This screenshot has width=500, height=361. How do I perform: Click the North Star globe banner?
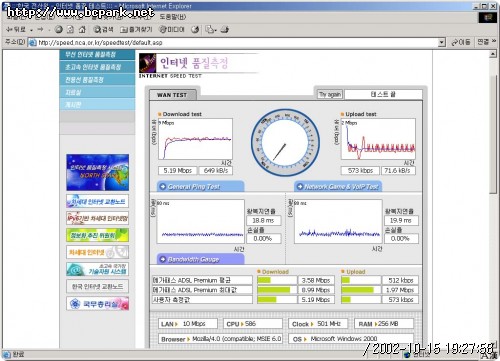(97, 172)
